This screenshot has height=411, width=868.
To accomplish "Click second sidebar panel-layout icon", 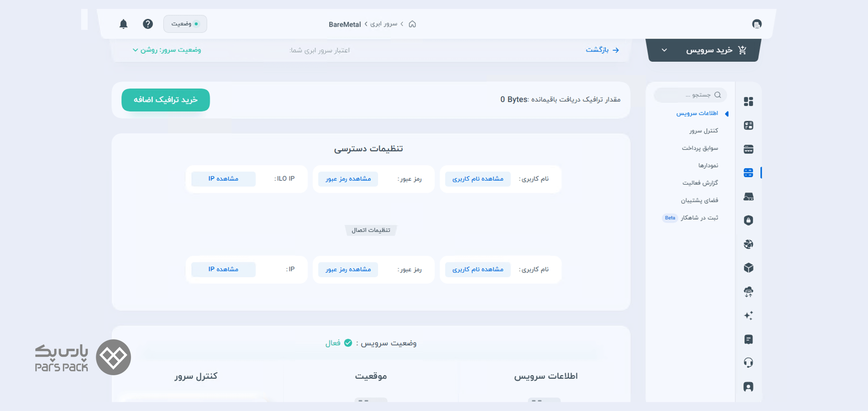I will point(748,125).
